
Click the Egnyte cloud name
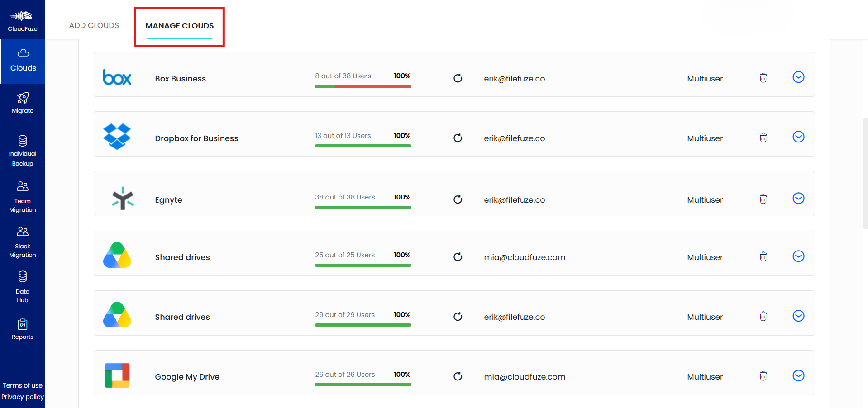click(168, 200)
